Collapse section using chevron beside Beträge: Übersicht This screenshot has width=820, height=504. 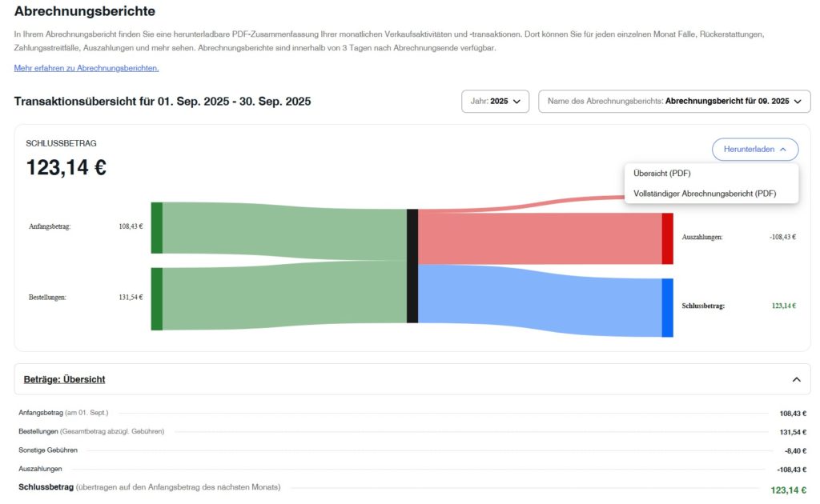pos(796,379)
